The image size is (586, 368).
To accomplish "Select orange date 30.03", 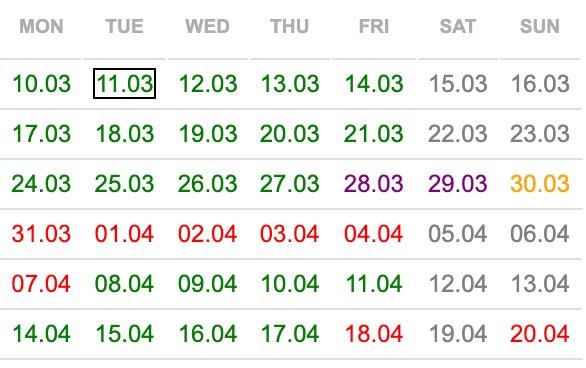I will click(x=540, y=183).
